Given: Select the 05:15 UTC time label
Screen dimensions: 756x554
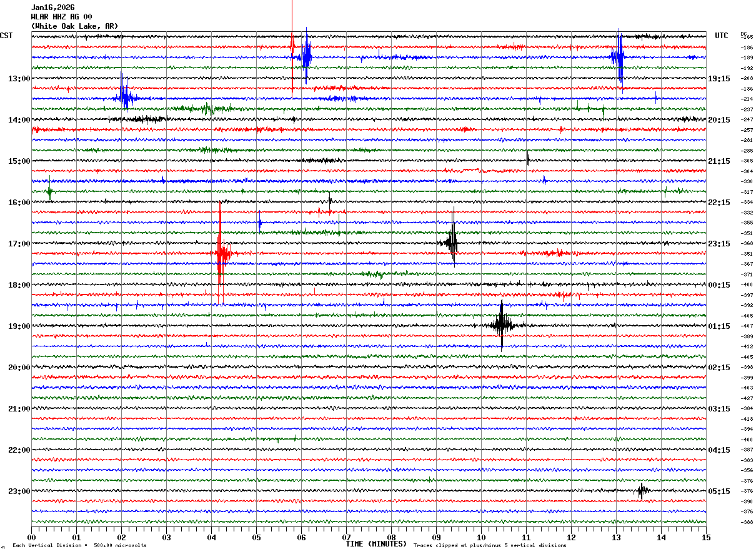Looking at the screenshot, I should click(719, 491).
